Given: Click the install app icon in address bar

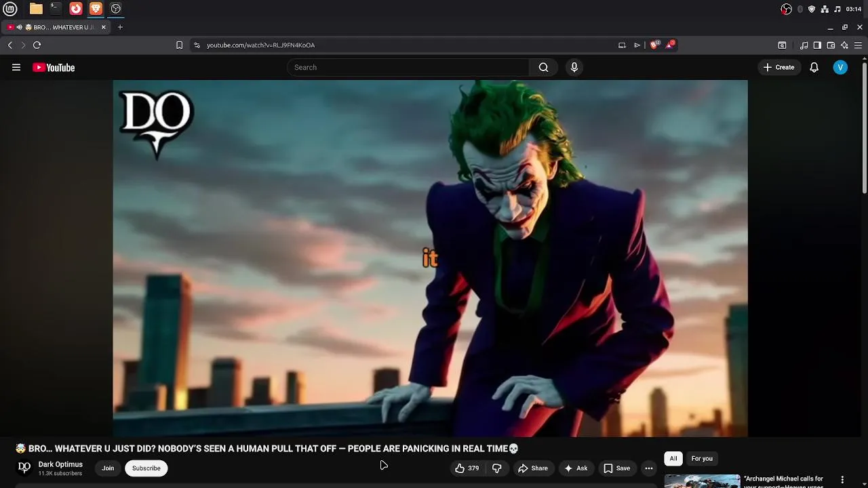Looking at the screenshot, I should (x=622, y=45).
